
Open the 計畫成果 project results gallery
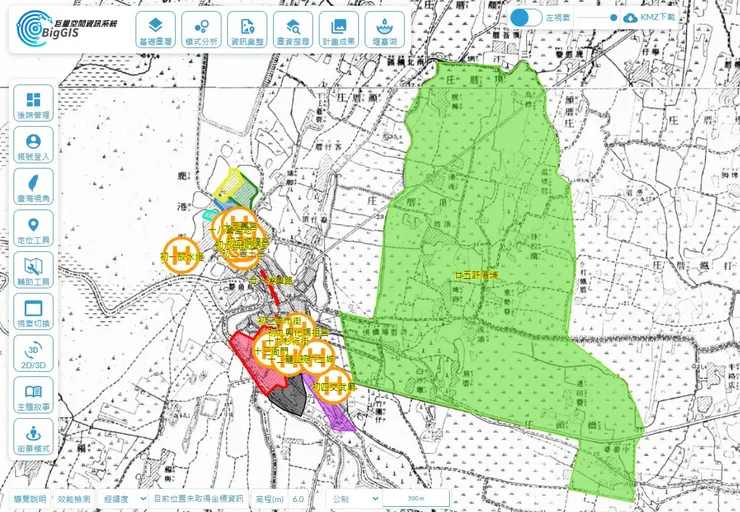click(338, 30)
